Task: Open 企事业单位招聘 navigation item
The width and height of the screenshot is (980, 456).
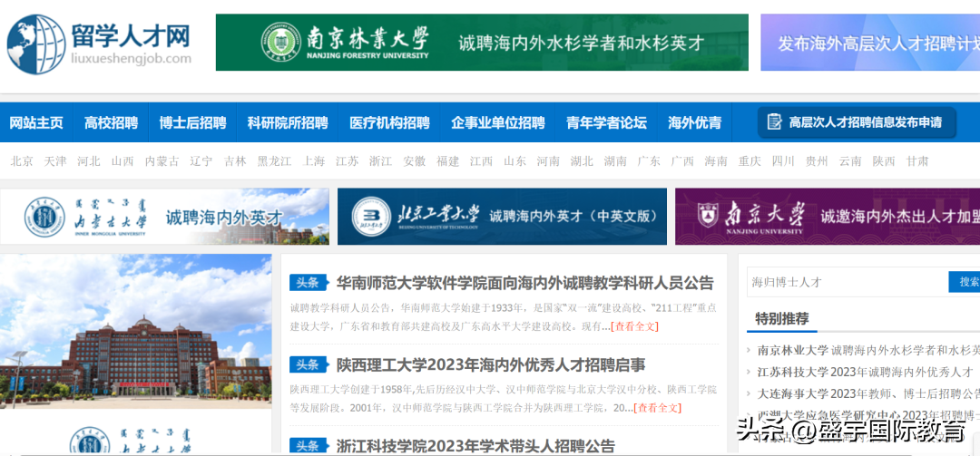Action: (x=497, y=122)
